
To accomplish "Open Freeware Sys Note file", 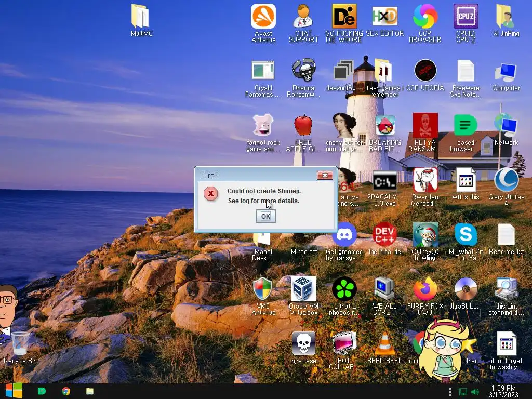I will pos(465,79).
